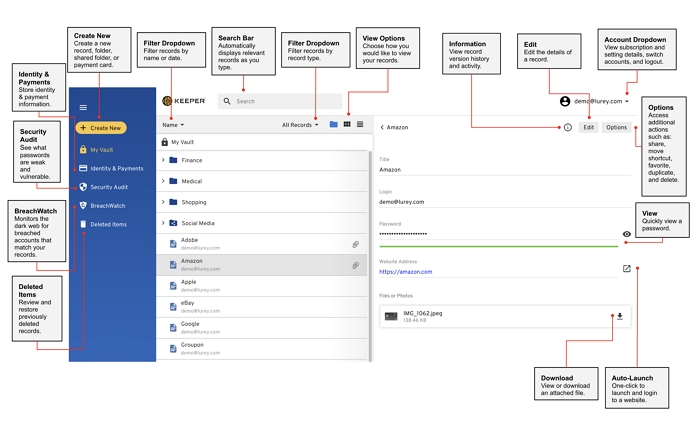Click the Options button
This screenshot has height=432, width=700.
coord(617,128)
